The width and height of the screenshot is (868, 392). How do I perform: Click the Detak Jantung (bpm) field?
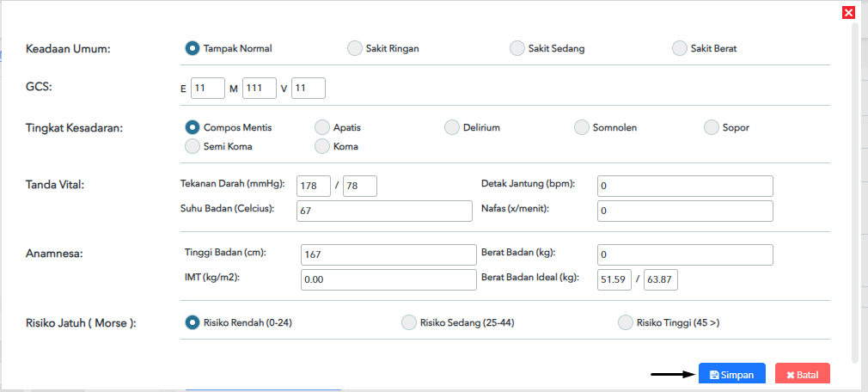point(685,186)
